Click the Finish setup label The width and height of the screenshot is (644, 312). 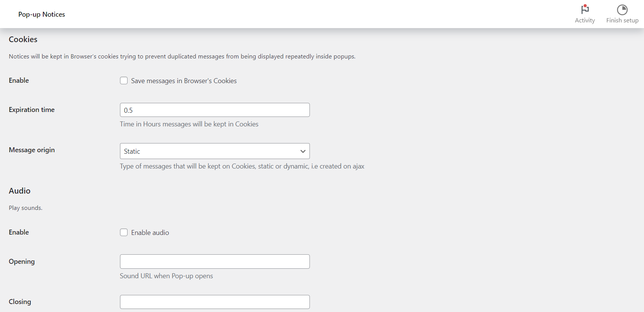click(622, 20)
